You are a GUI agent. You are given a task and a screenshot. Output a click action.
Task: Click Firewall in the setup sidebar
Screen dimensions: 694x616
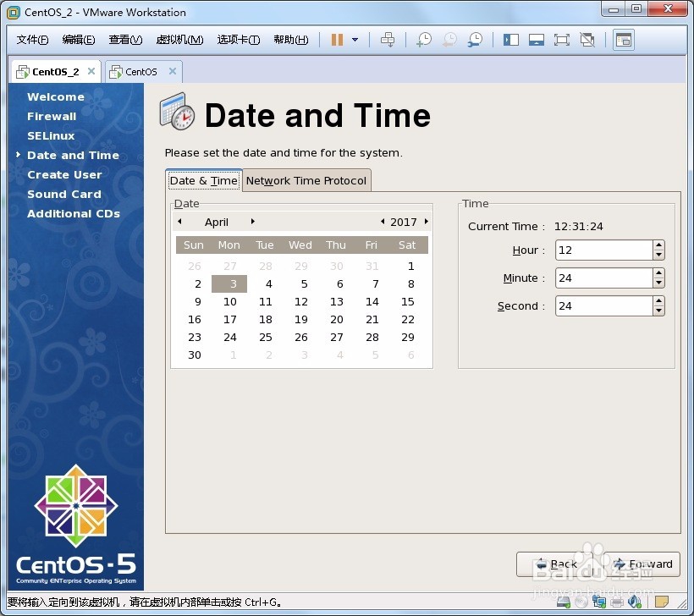click(x=52, y=117)
